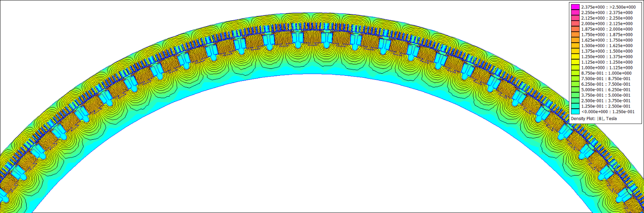Click swatch for range 1.250e-001 : 2.500e-001
The image size is (644, 213).
(x=575, y=106)
